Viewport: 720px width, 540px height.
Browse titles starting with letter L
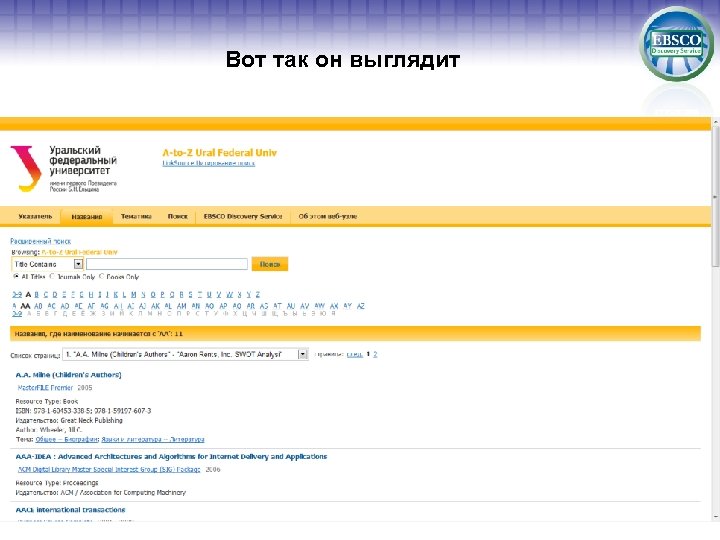(124, 294)
